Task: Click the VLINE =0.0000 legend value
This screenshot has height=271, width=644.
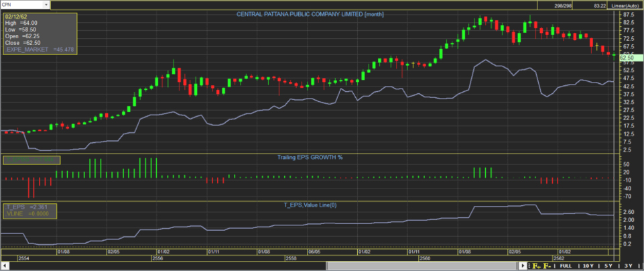Action: click(x=27, y=214)
